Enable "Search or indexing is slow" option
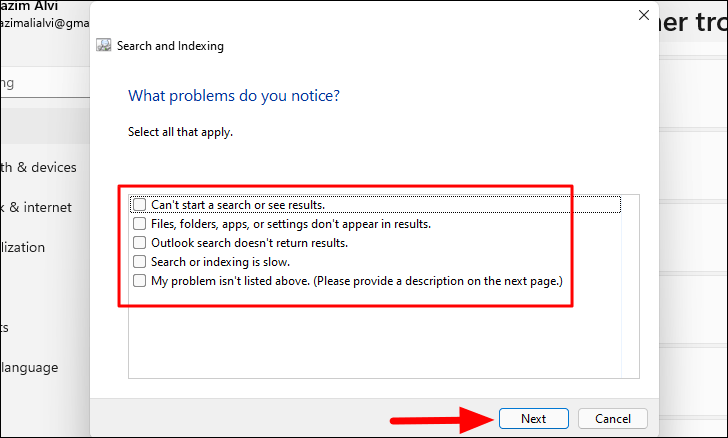The width and height of the screenshot is (728, 438). coord(139,262)
